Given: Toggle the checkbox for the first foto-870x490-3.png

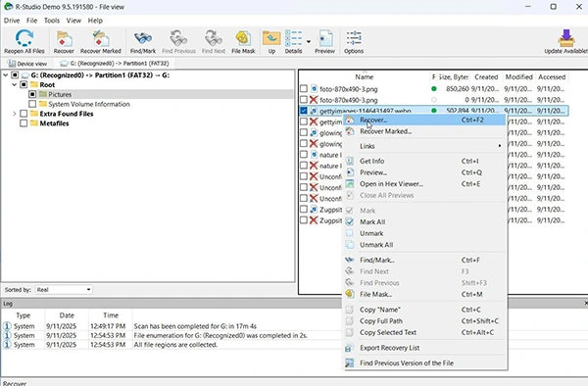Looking at the screenshot, I should pyautogui.click(x=304, y=89).
